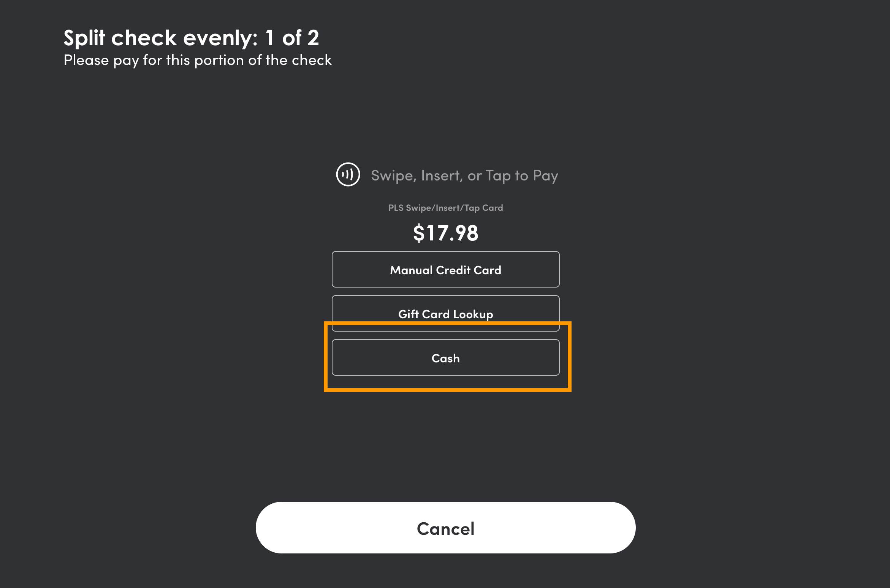Click the 'PLS Swipe/Insert/Tap Card' prompt
The image size is (890, 588).
click(445, 208)
